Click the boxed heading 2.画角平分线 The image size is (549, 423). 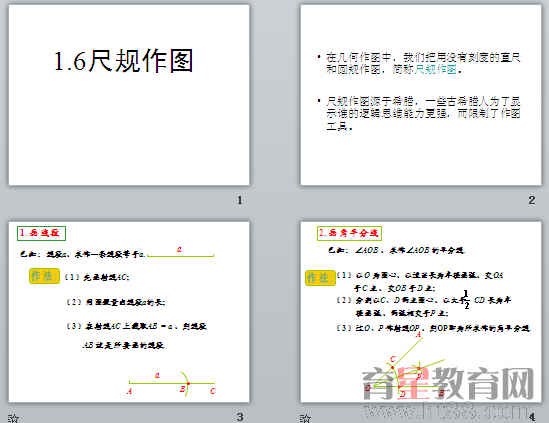coord(349,233)
